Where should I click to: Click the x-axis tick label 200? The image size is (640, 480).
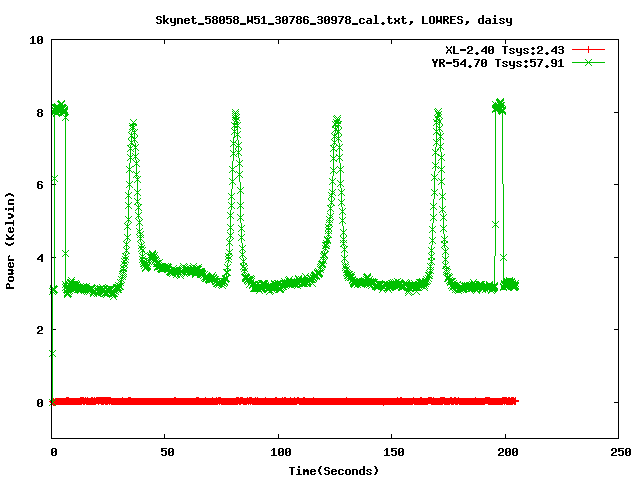pos(508,452)
